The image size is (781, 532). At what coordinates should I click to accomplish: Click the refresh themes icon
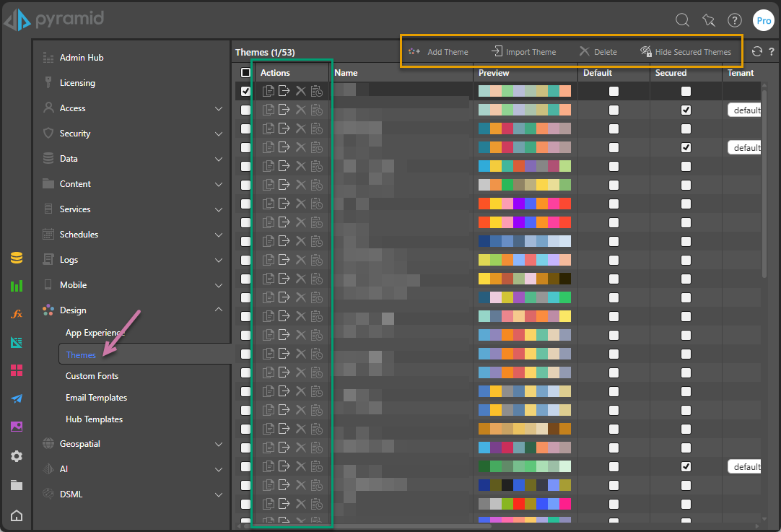click(x=756, y=52)
